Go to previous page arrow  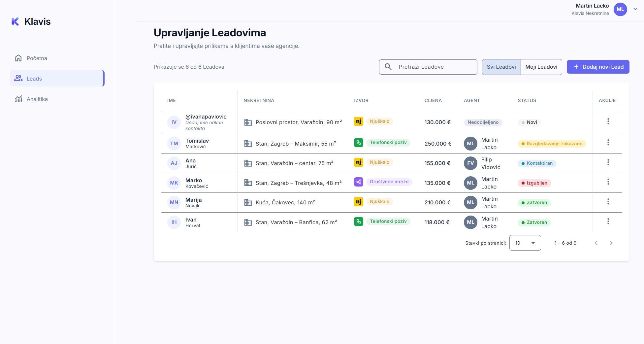pos(596,243)
